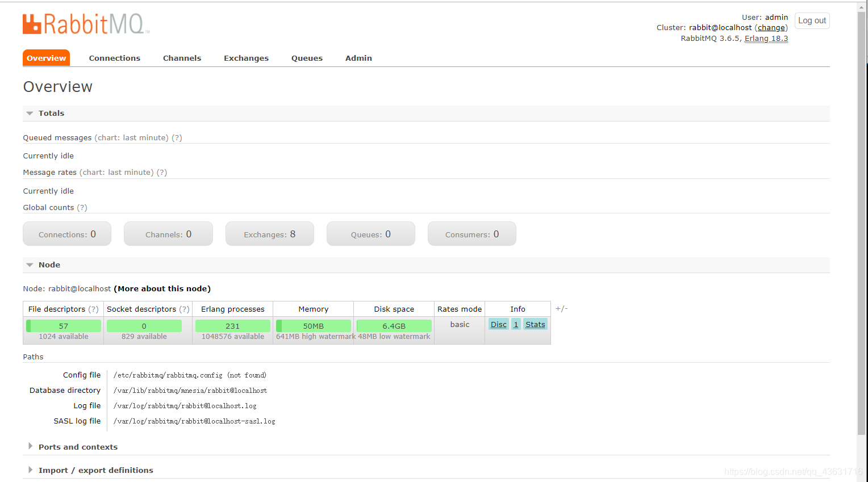Viewport: 868px width, 482px height.
Task: Click the 1048576 available text
Action: click(233, 336)
